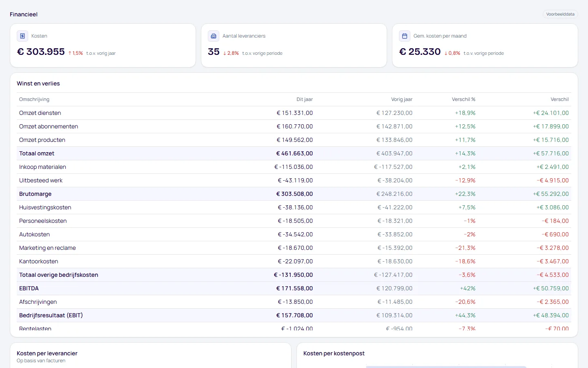
Task: Click the calendar icon of Gem. kosten per maand
Action: coord(405,36)
